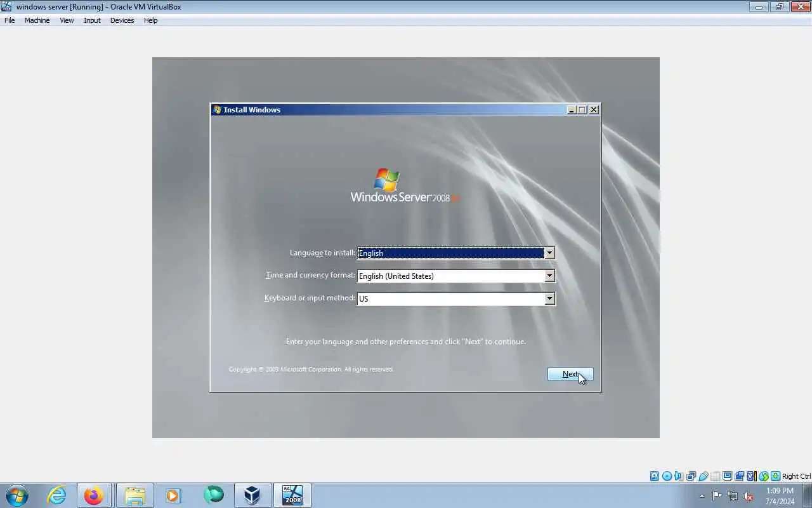Open Windows Explorer folder in taskbar
The height and width of the screenshot is (508, 812).
pyautogui.click(x=134, y=495)
